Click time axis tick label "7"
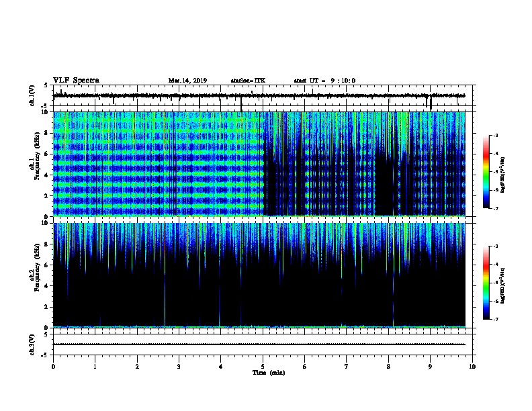This screenshot has width=532, height=411. tap(347, 366)
